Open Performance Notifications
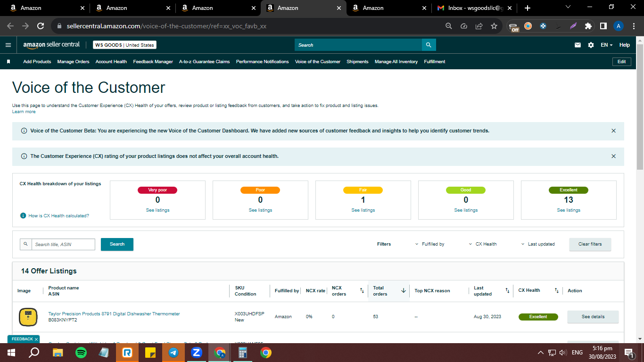This screenshot has height=362, width=644. pyautogui.click(x=263, y=62)
